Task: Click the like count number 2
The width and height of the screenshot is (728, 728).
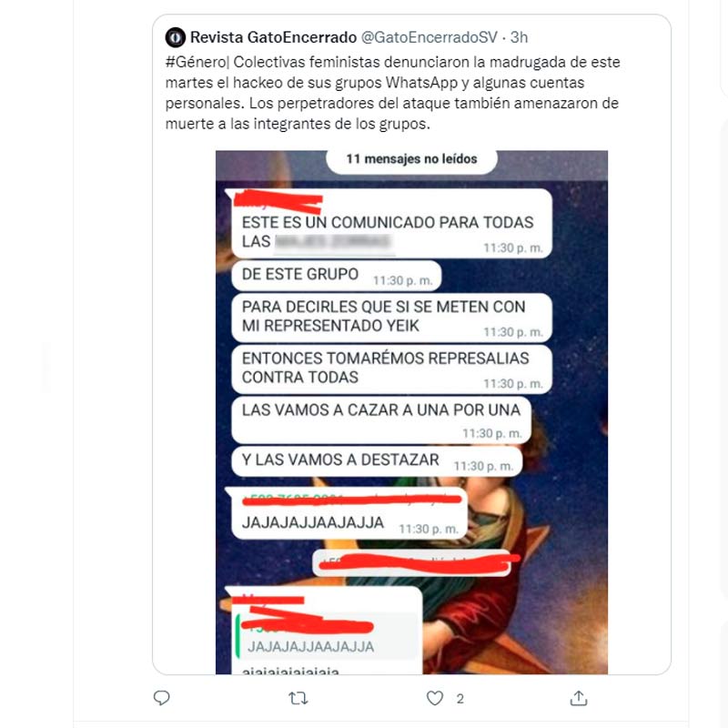Action: (x=460, y=698)
